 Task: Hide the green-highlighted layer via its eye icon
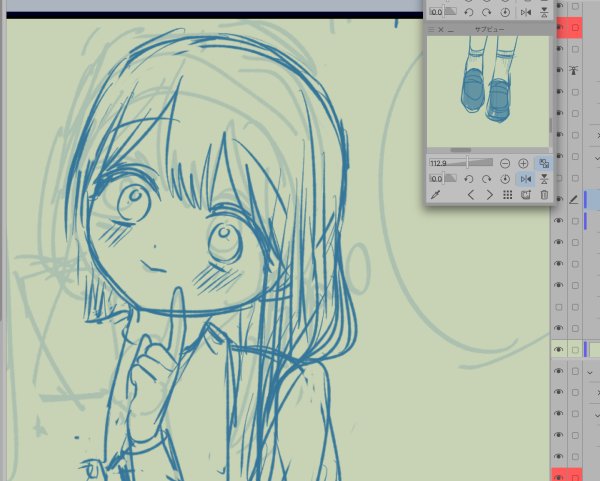point(559,350)
